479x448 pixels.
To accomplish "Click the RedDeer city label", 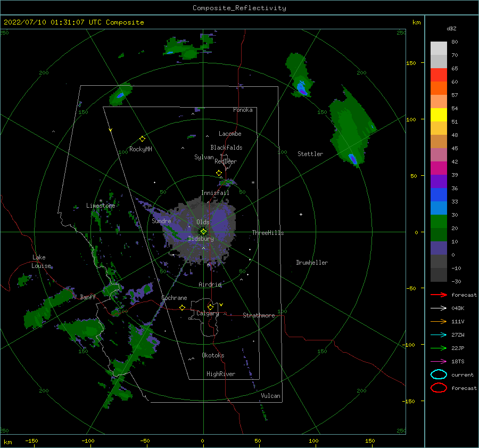I will click(226, 161).
